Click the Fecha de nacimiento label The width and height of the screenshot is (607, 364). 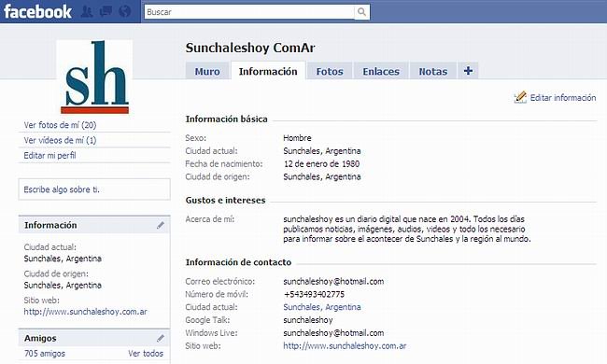(224, 163)
